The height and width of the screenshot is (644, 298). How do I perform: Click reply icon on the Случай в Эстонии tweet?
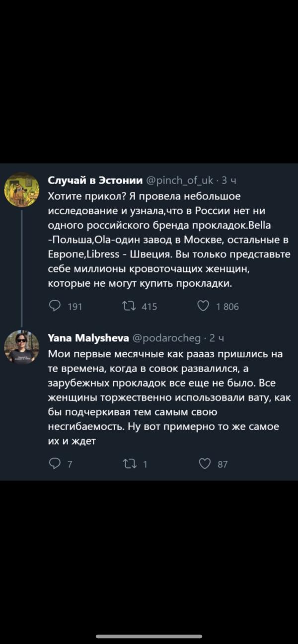click(x=55, y=306)
